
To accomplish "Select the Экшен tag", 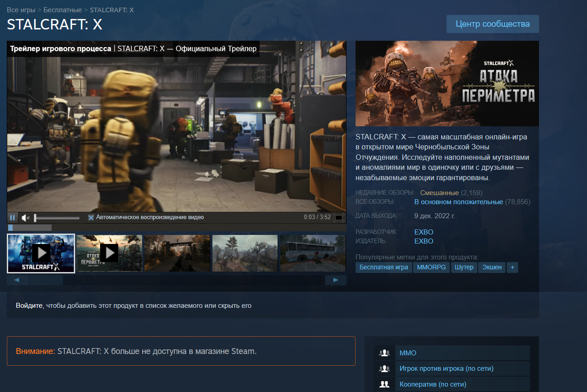I will point(492,268).
